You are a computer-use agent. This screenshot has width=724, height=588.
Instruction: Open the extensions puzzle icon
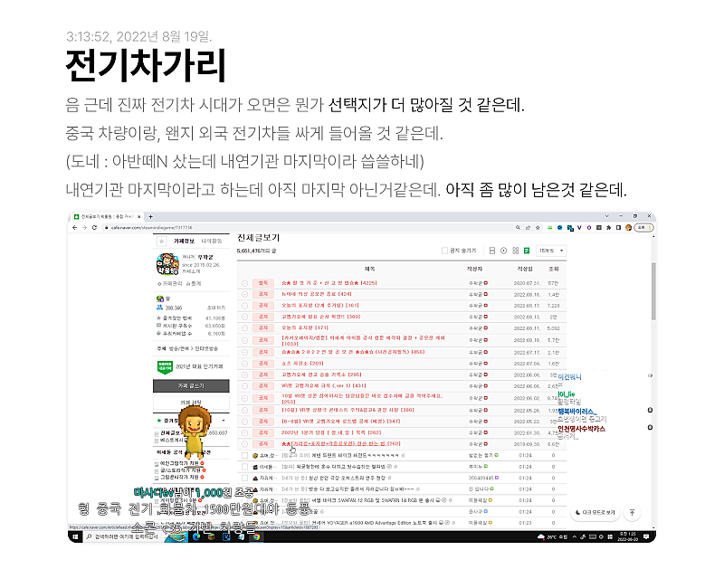608,228
